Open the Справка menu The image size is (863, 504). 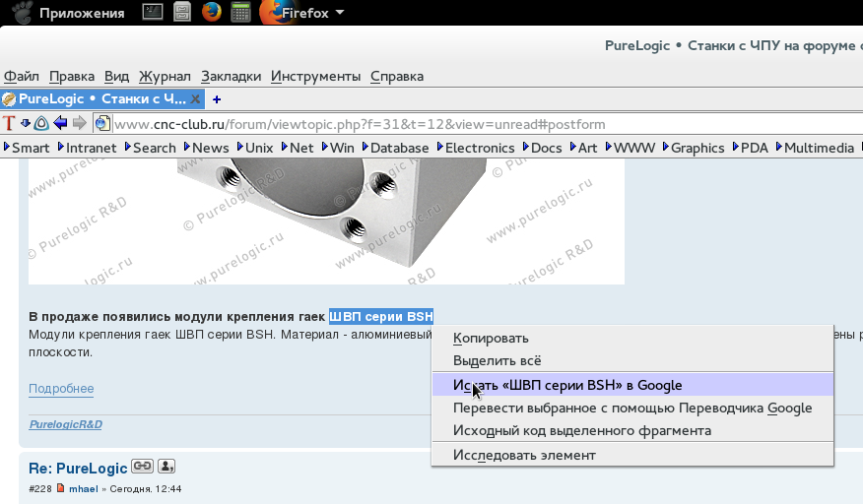[x=396, y=76]
